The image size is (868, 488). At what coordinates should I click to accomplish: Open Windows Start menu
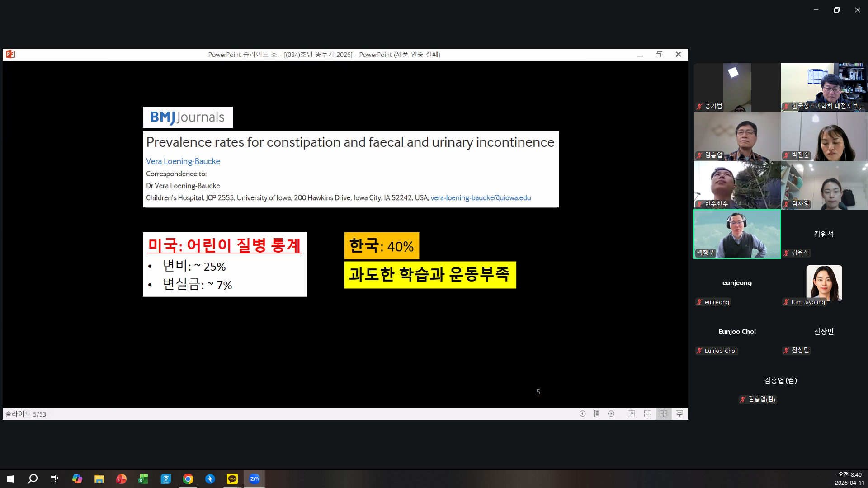(11, 479)
